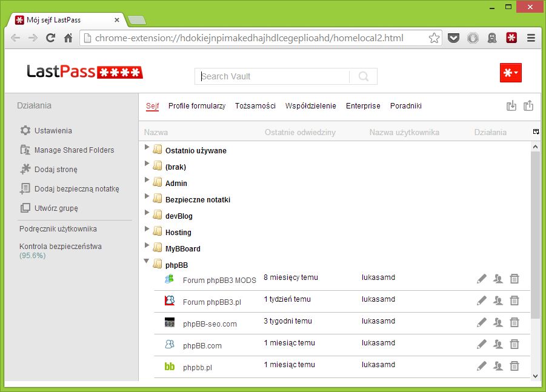
Task: Open Podręcznik użytkownika link
Action: coord(58,229)
